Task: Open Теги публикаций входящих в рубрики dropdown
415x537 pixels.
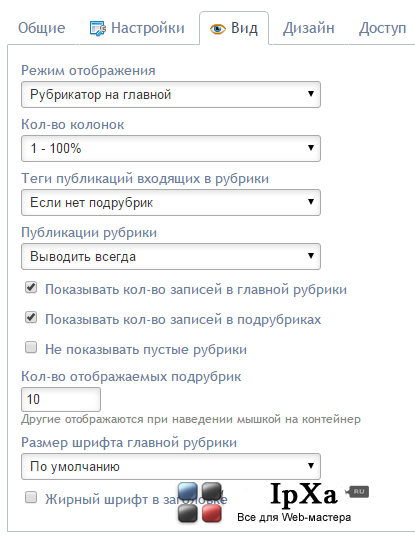Action: point(171,202)
